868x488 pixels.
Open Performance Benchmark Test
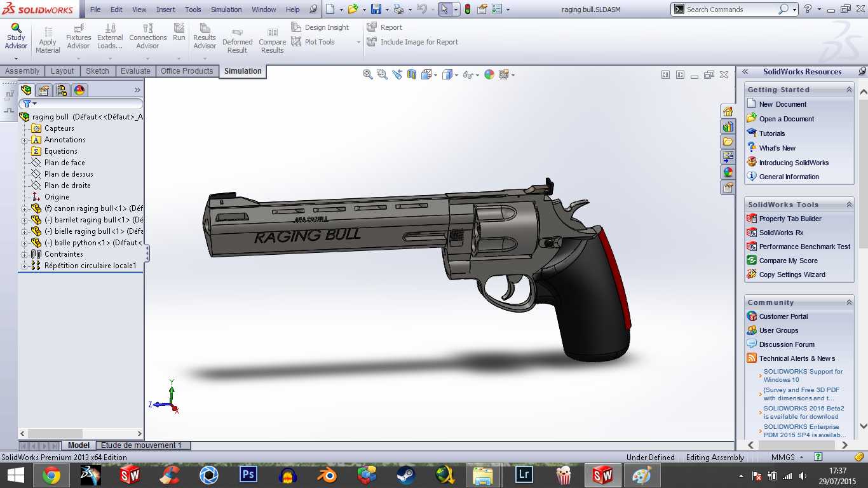pyautogui.click(x=805, y=247)
